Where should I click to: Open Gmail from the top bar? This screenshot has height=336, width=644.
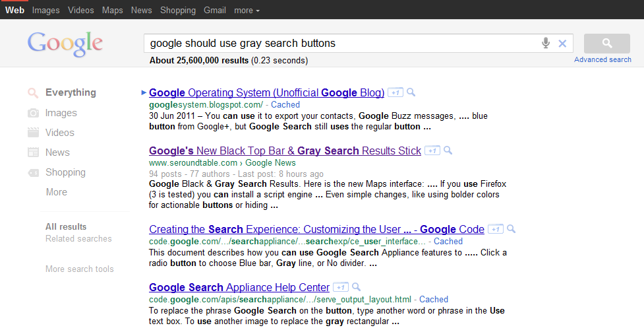click(x=215, y=11)
